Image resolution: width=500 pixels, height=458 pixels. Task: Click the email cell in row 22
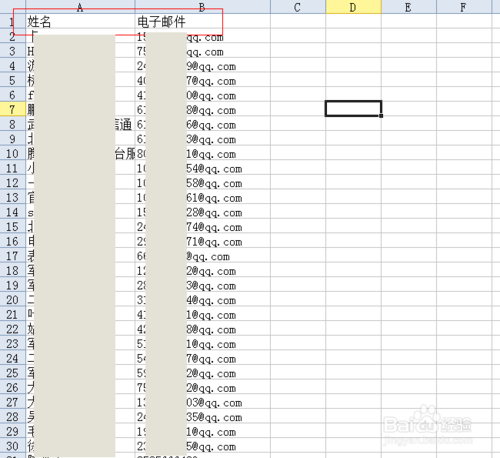tap(203, 329)
